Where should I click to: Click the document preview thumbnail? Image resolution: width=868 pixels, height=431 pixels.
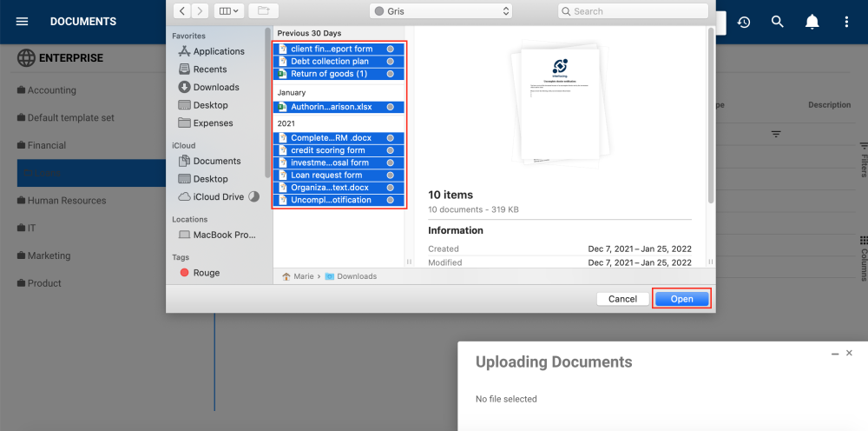[x=560, y=105]
